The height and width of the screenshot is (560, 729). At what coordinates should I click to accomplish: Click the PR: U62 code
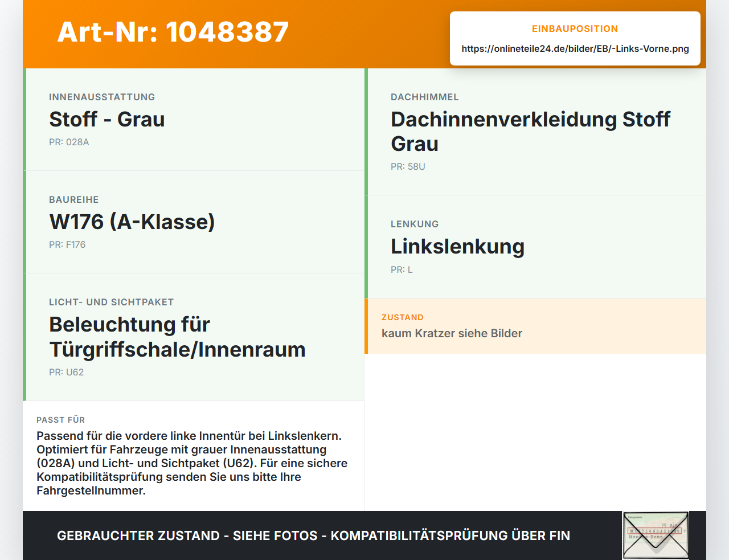click(x=66, y=372)
